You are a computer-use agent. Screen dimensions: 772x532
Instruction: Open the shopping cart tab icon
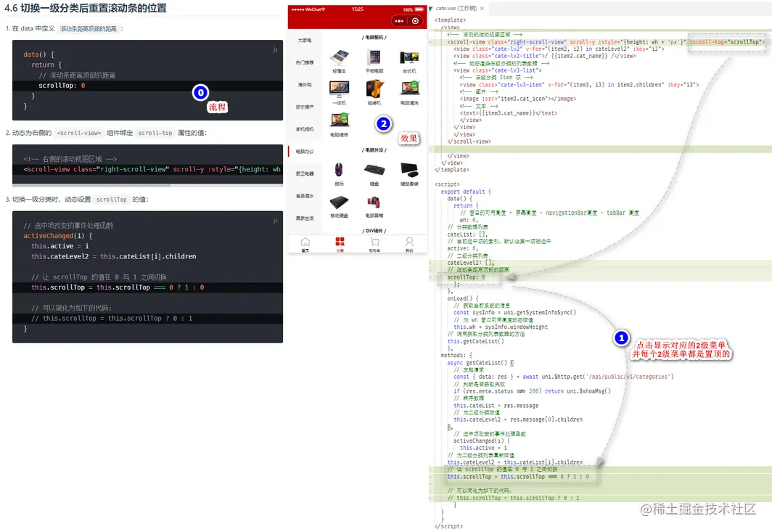pyautogui.click(x=374, y=242)
